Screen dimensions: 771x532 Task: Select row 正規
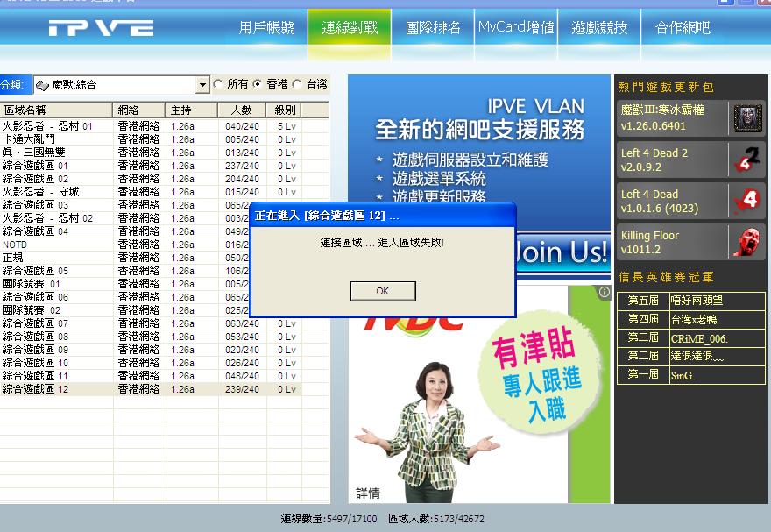[125, 258]
